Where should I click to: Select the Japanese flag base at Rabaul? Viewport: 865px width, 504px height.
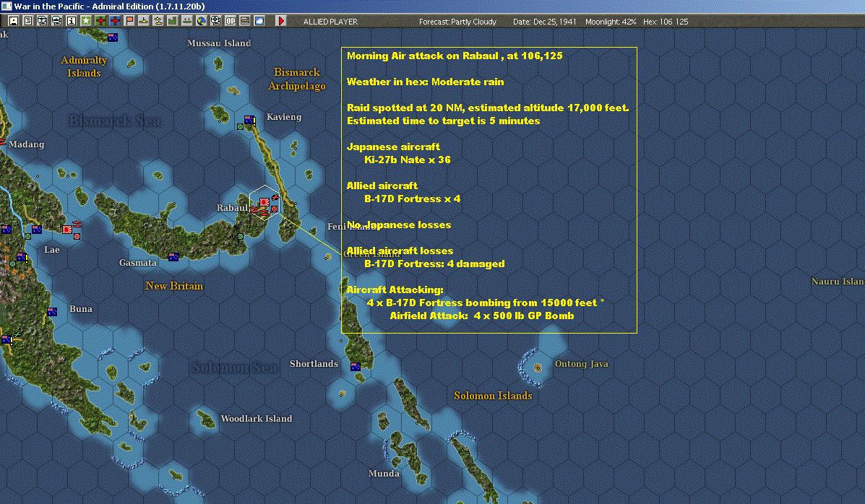pos(264,202)
